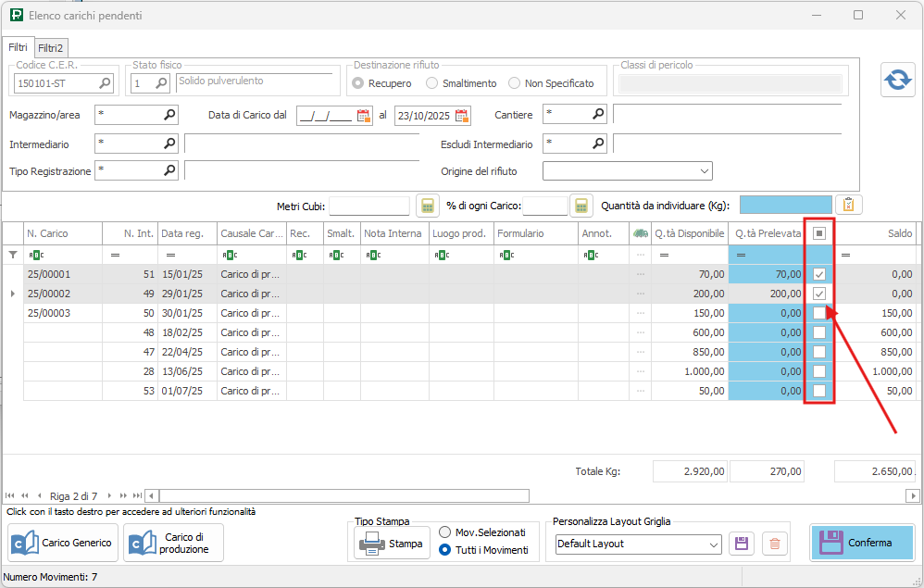Click clear icon beside Quantità da individuare

point(849,206)
